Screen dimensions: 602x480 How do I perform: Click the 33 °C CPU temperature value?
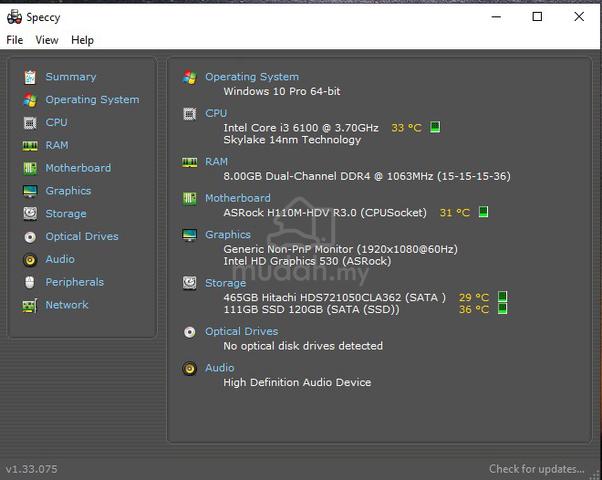click(x=406, y=128)
